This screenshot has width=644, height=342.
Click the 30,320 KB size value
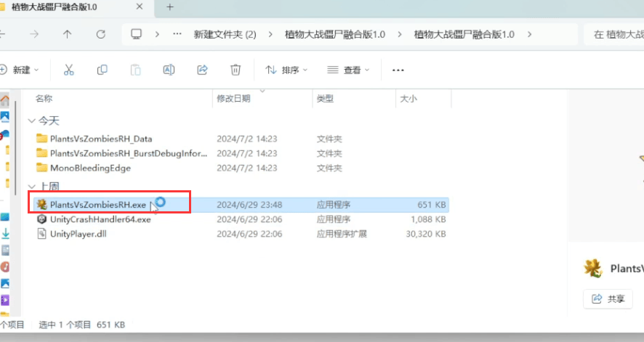click(x=426, y=234)
